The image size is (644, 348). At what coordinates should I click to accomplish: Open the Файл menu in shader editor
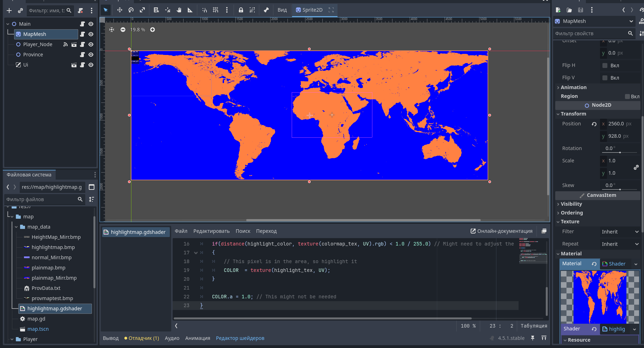[x=181, y=231]
